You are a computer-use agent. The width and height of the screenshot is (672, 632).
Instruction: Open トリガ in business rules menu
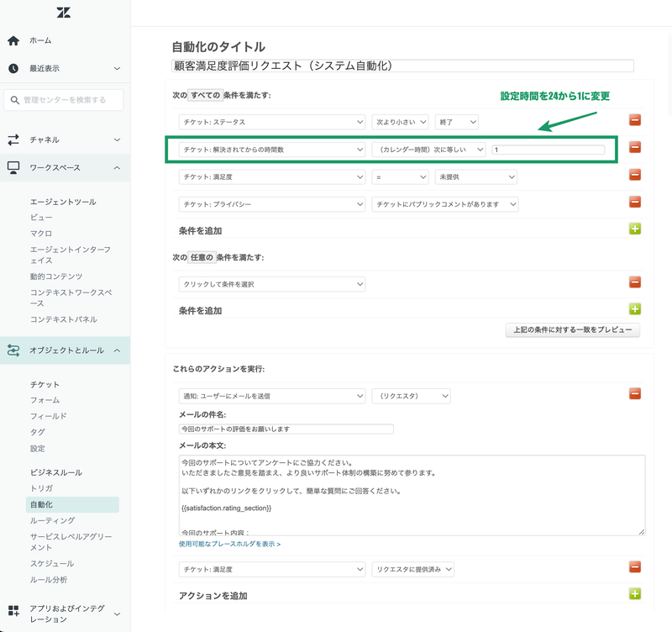pyautogui.click(x=41, y=488)
